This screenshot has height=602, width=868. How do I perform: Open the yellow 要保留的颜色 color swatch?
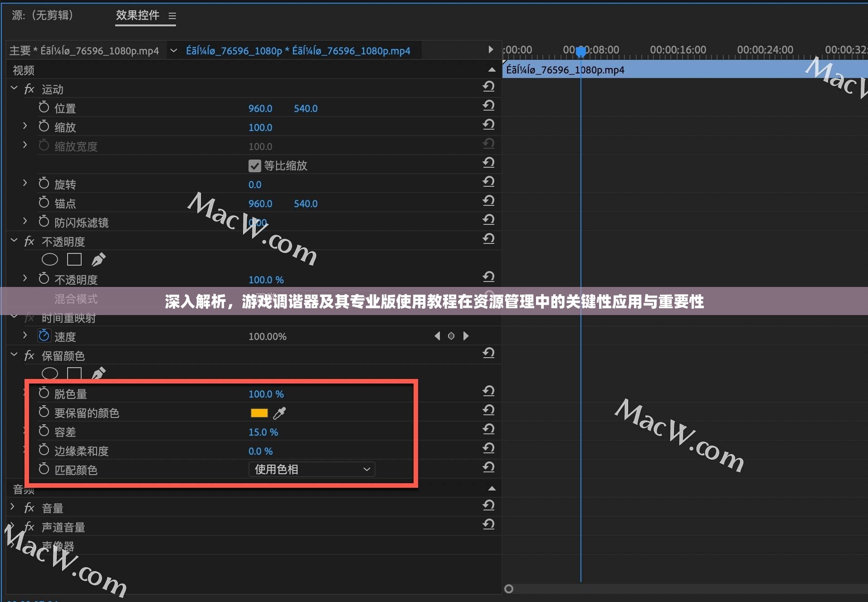click(259, 413)
